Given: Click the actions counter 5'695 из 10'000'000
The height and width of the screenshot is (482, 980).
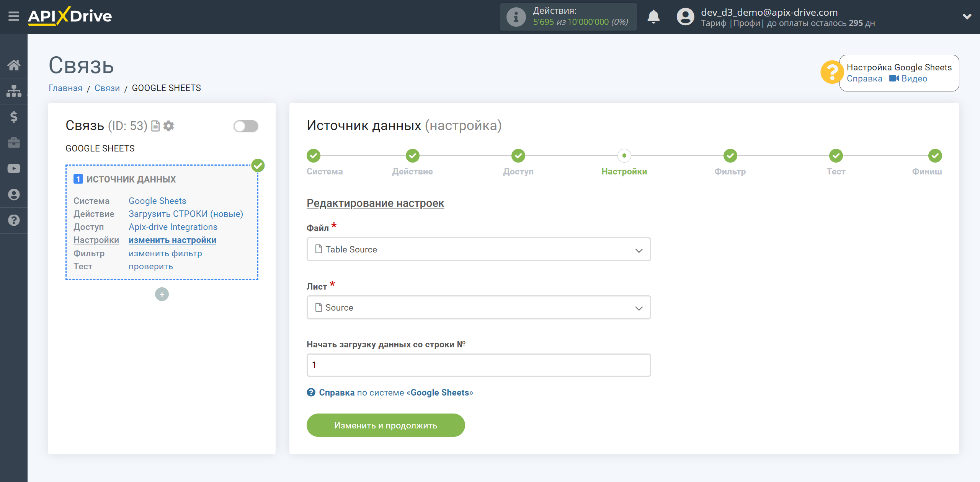Looking at the screenshot, I should pyautogui.click(x=581, y=22).
